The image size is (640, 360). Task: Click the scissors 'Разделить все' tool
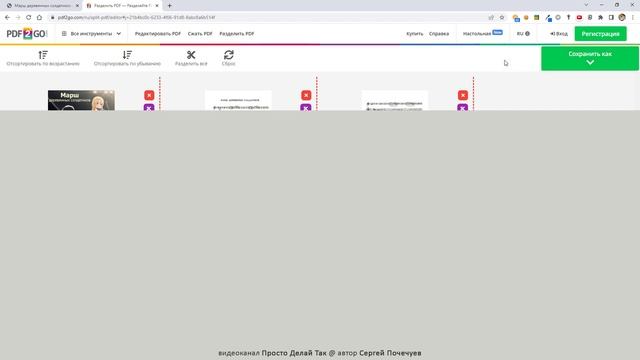pyautogui.click(x=191, y=58)
